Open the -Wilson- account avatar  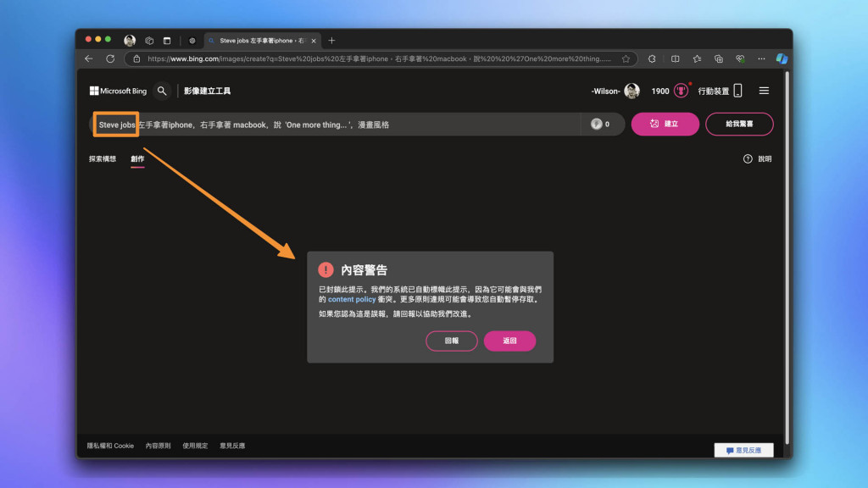click(x=632, y=91)
